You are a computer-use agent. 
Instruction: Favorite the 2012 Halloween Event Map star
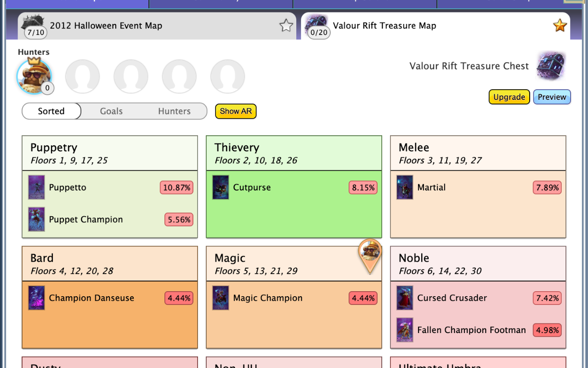pyautogui.click(x=286, y=26)
